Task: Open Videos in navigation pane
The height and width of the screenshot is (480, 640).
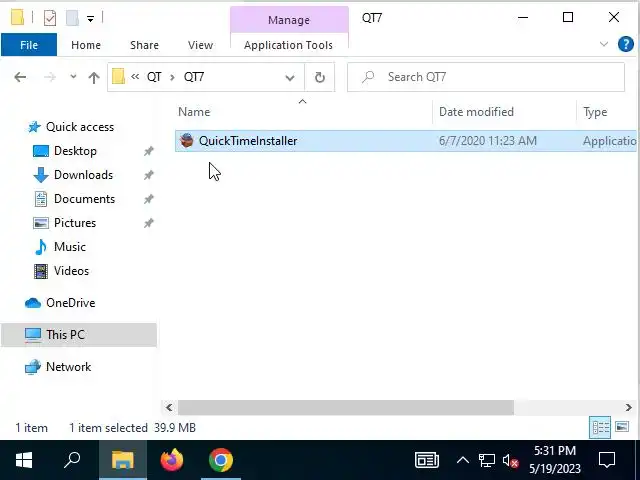Action: click(71, 271)
